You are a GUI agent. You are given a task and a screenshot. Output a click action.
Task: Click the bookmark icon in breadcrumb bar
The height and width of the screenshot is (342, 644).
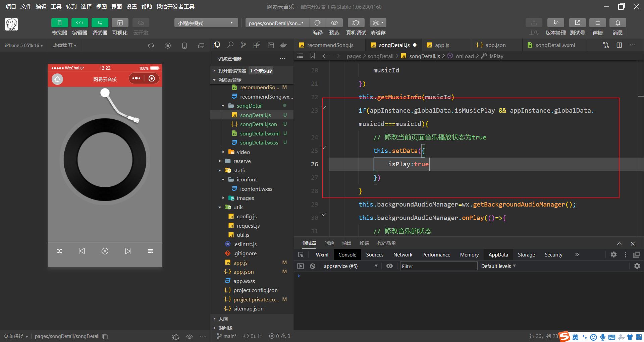313,56
